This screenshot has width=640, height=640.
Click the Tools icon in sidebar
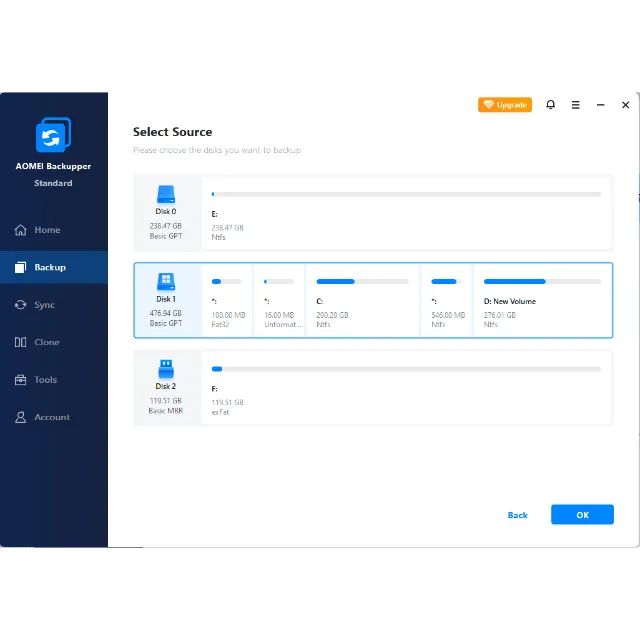pos(21,380)
